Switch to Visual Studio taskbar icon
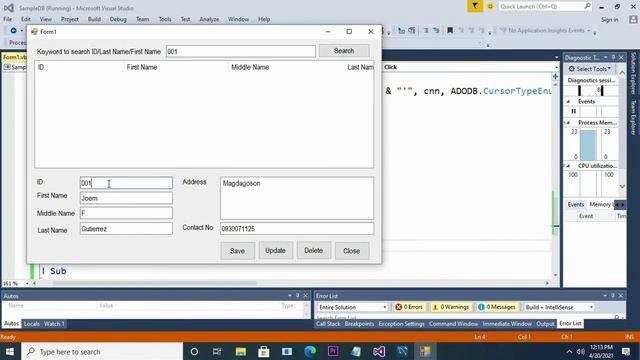This screenshot has width=640, height=360. (x=379, y=351)
